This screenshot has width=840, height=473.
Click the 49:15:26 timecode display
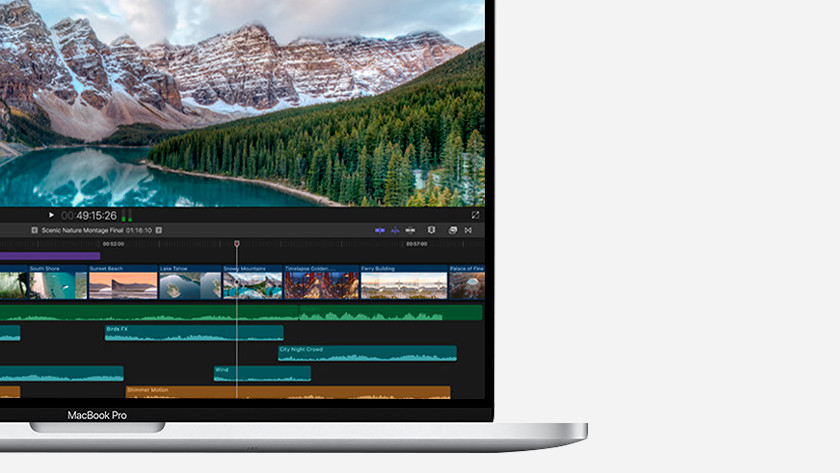click(x=89, y=216)
